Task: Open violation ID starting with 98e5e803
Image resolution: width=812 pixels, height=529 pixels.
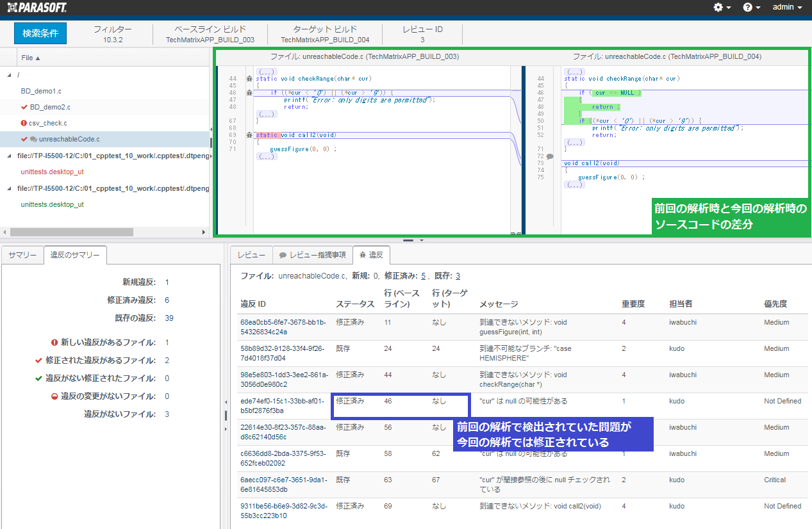Action: (284, 379)
